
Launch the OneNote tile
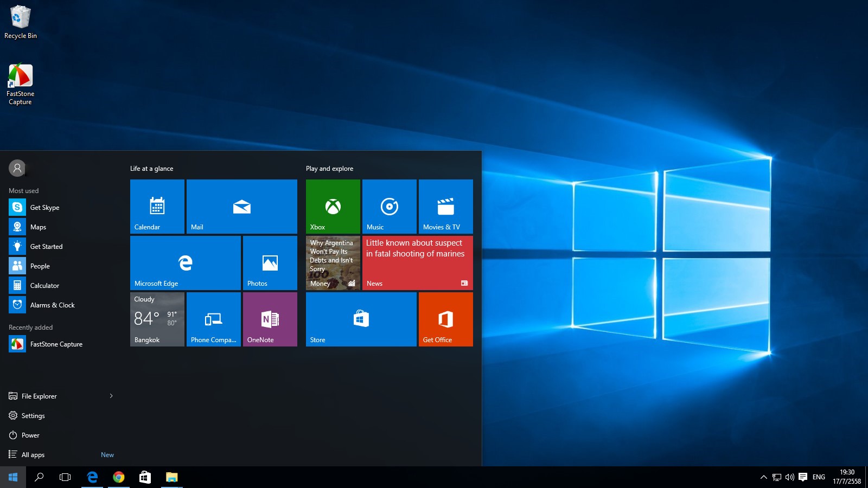[x=270, y=319]
